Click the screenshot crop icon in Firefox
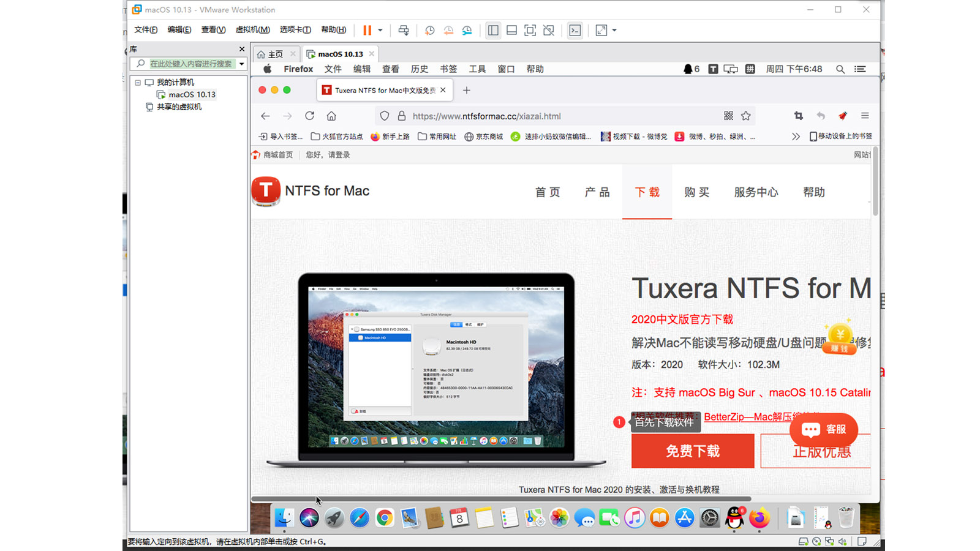 799,116
